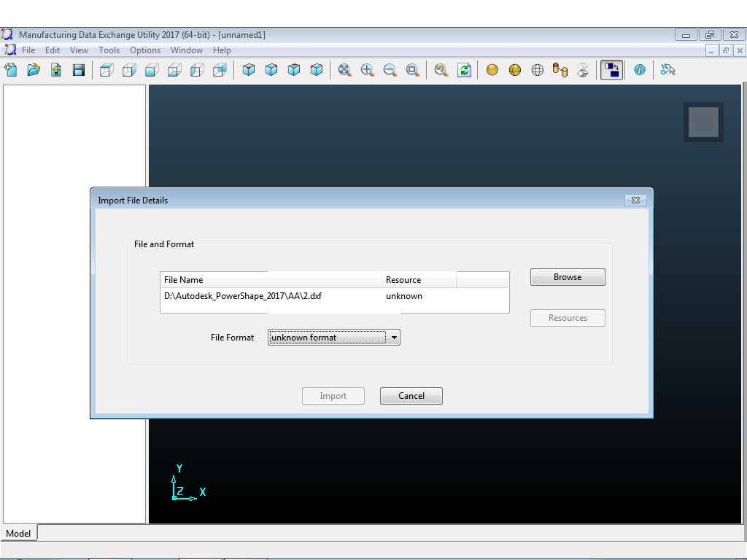Image resolution: width=747 pixels, height=560 pixels.
Task: Click the wireframe globe display icon
Action: (x=538, y=70)
